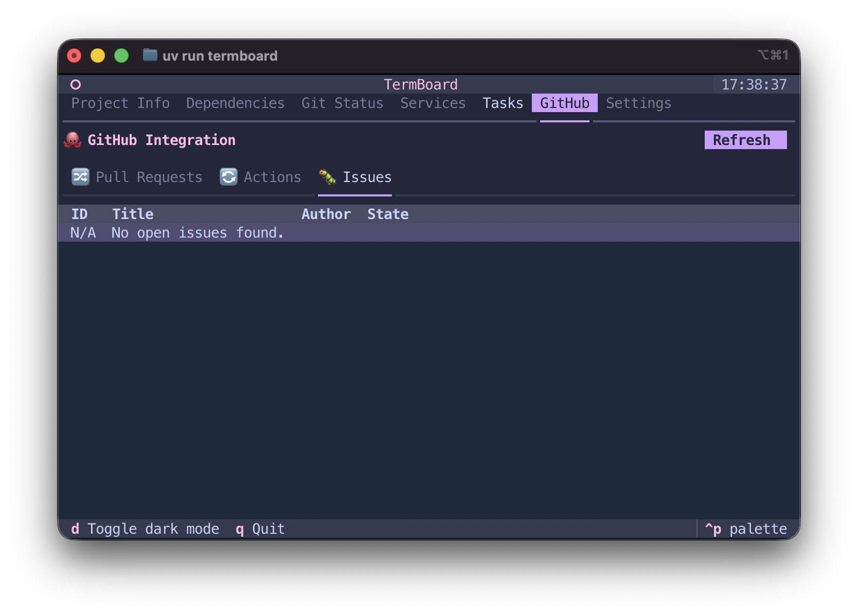Viewport: 858px width, 616px height.
Task: Click the octopus GitHub Integration icon
Action: click(x=73, y=140)
